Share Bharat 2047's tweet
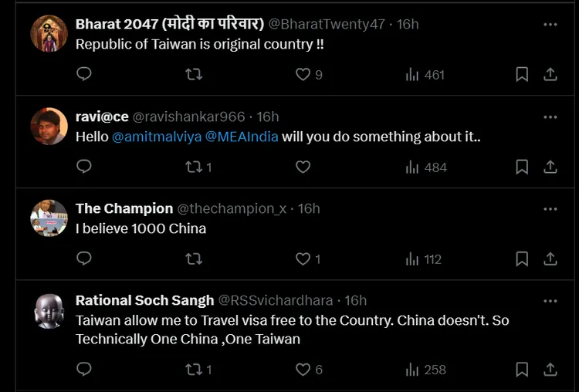579x392 pixels. point(550,74)
